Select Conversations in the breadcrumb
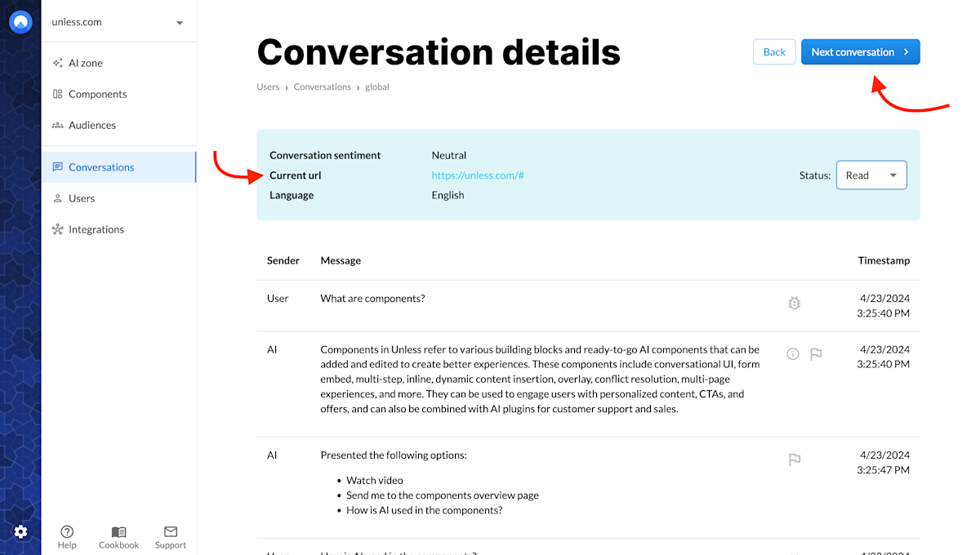 pos(322,87)
